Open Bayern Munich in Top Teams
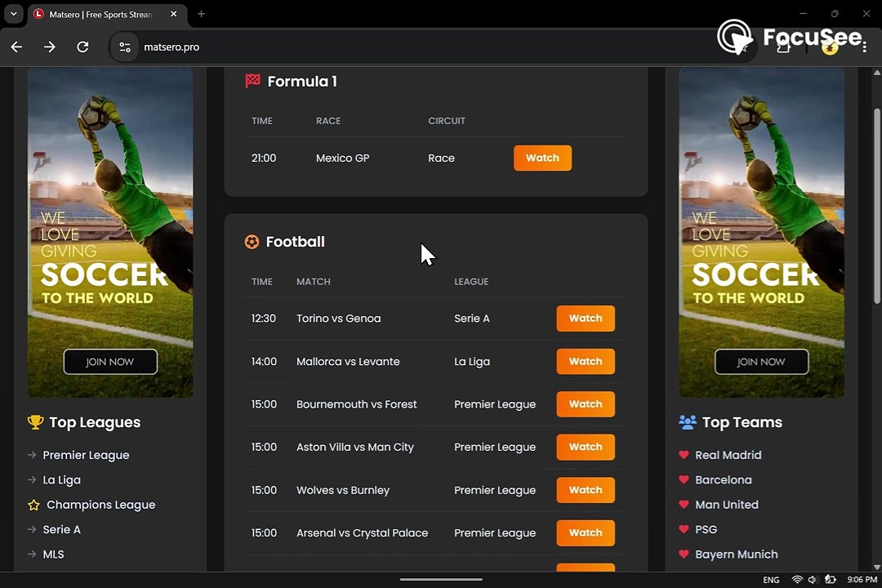This screenshot has width=882, height=588. tap(737, 555)
